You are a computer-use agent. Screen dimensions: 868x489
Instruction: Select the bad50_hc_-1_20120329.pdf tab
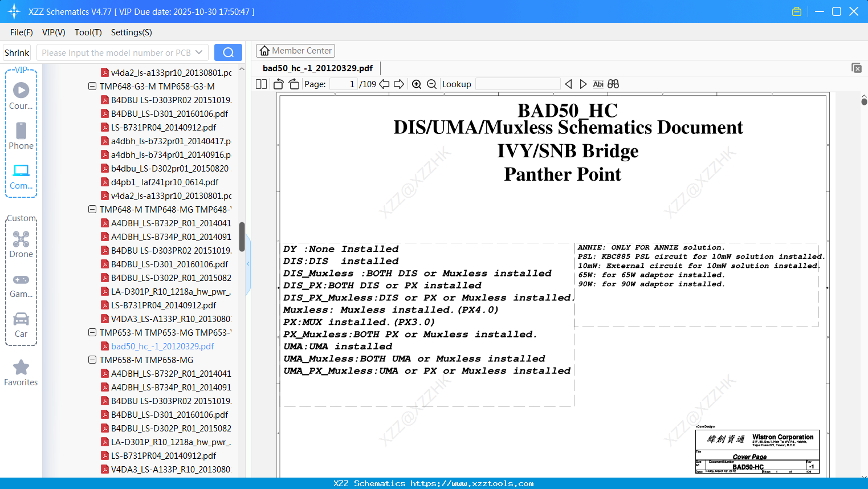click(x=317, y=68)
